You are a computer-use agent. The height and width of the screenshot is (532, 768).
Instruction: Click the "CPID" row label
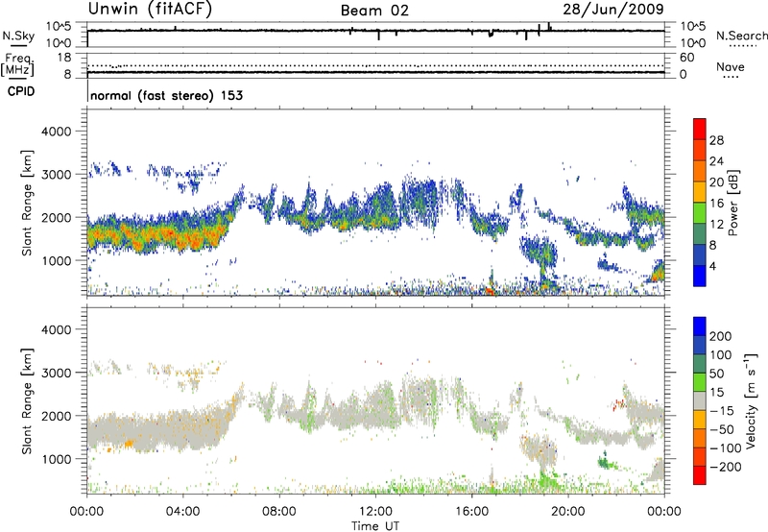pyautogui.click(x=21, y=91)
